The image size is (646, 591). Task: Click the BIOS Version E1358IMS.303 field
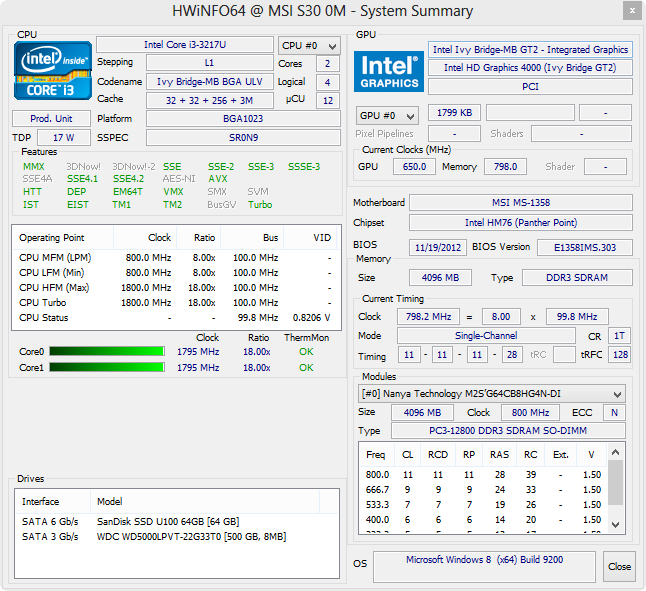tap(585, 248)
